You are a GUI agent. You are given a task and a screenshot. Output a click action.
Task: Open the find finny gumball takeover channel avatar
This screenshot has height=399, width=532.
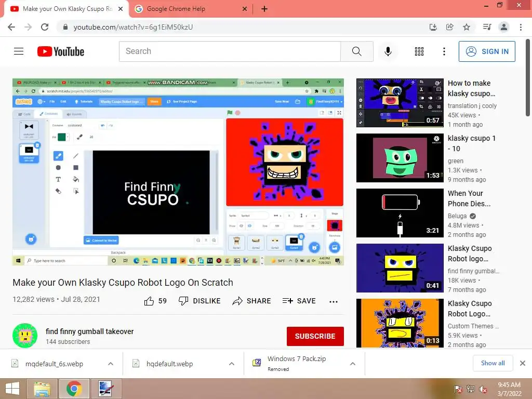[x=25, y=336]
